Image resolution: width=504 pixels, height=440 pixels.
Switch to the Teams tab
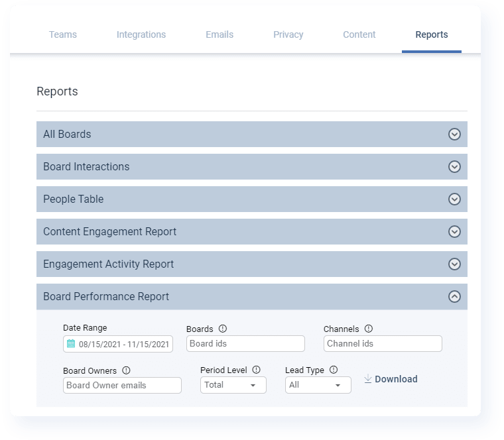point(63,34)
